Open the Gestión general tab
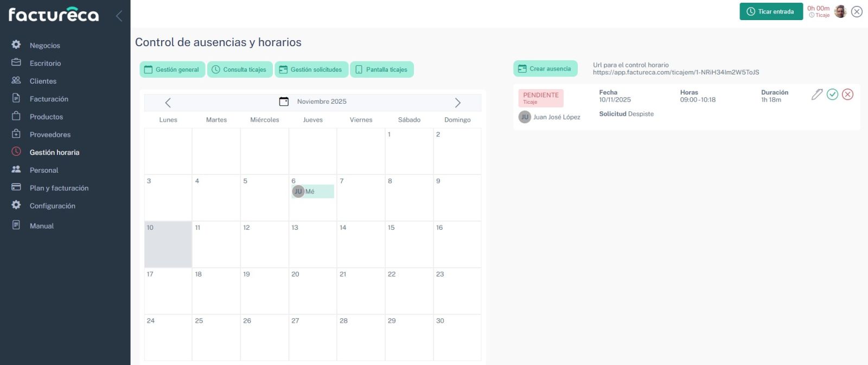868x365 pixels. pos(172,70)
